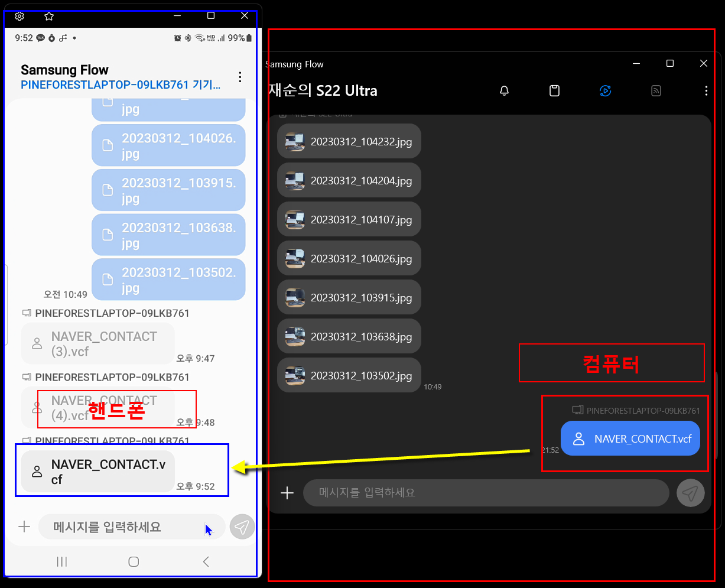Open 20230312_103638.jpg bubble on phone
Image resolution: width=725 pixels, height=588 pixels.
coord(168,235)
